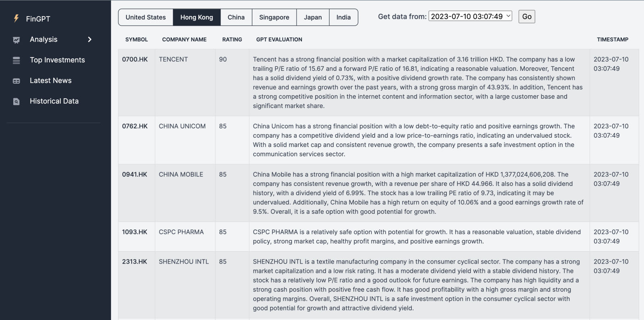
Task: Click the Latest News icon
Action: 16,81
